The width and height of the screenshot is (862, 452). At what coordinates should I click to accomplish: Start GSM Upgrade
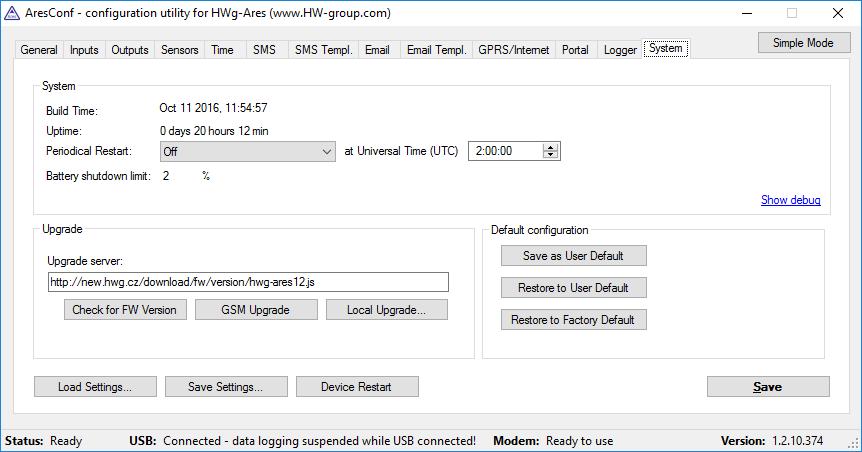(256, 310)
